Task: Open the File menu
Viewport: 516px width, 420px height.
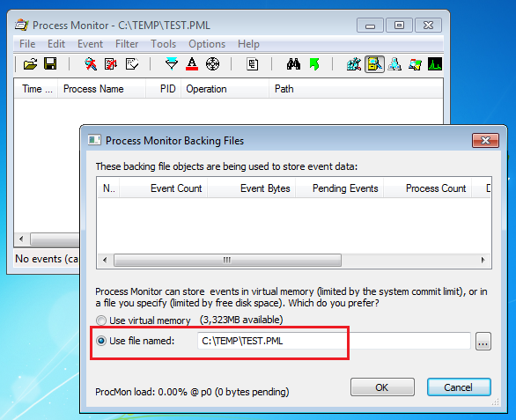Action: click(x=27, y=44)
